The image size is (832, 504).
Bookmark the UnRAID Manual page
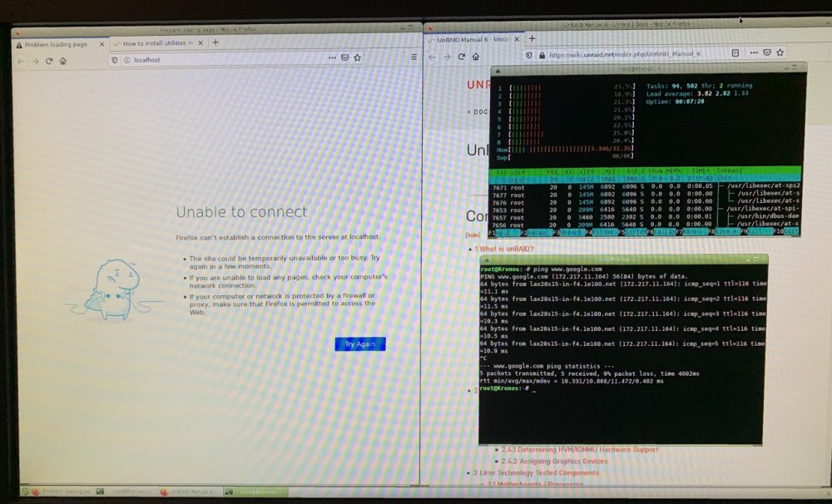(780, 52)
